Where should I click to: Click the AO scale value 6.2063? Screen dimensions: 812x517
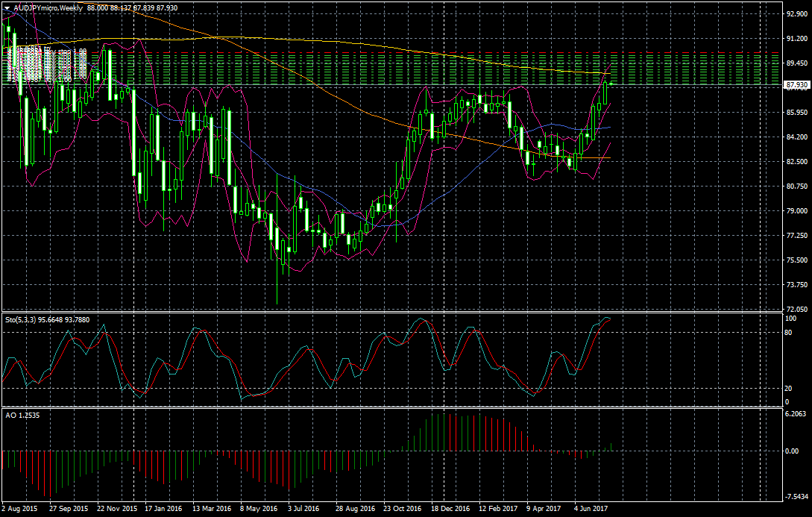(796, 413)
